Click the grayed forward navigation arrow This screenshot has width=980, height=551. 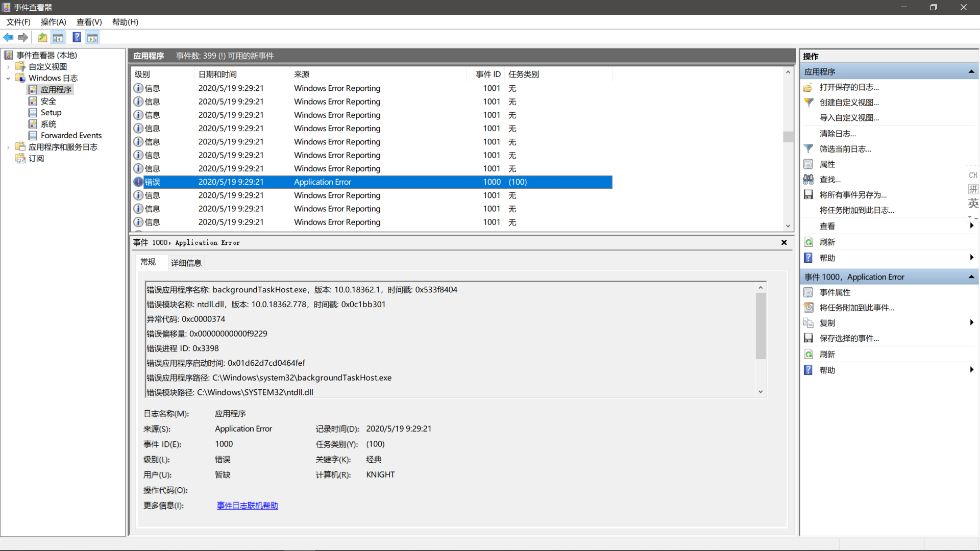22,37
